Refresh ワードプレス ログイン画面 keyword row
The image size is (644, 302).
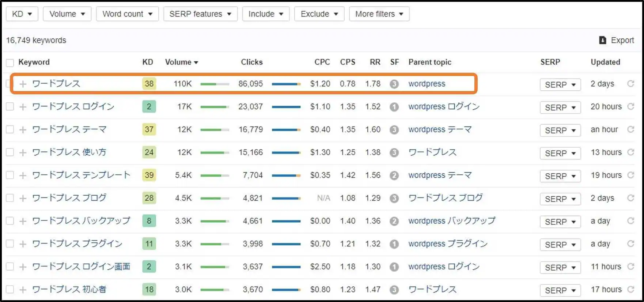630,266
